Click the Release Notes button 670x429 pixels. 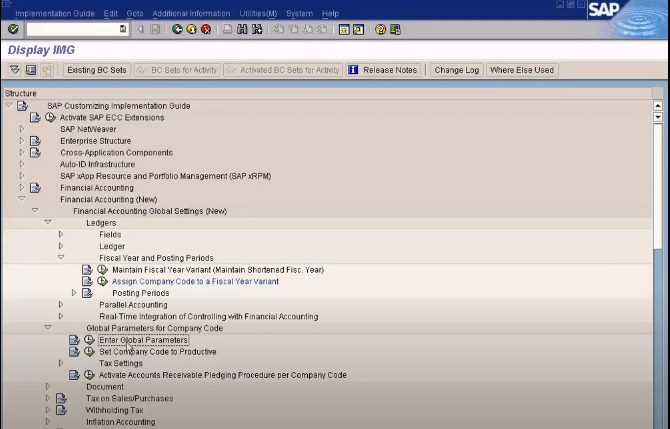[x=384, y=70]
